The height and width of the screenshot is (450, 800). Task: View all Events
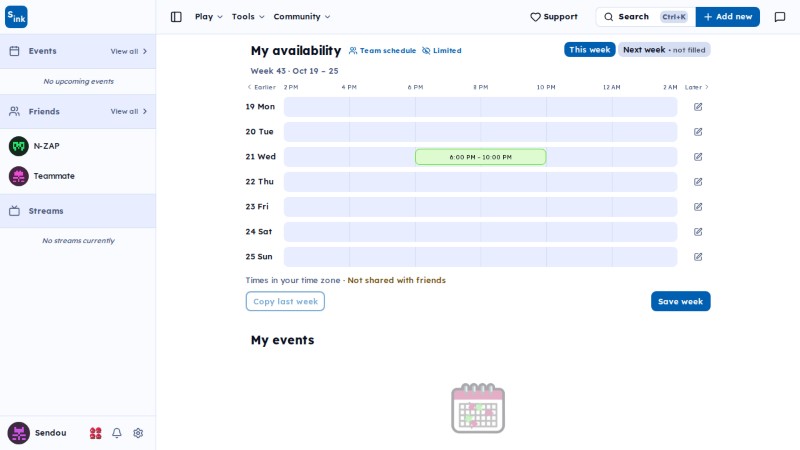pos(129,51)
